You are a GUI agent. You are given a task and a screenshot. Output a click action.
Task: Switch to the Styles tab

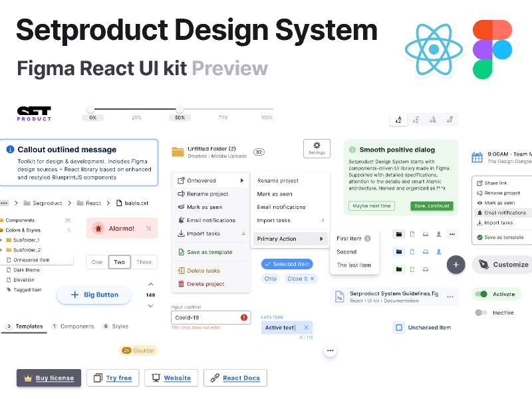click(116, 327)
